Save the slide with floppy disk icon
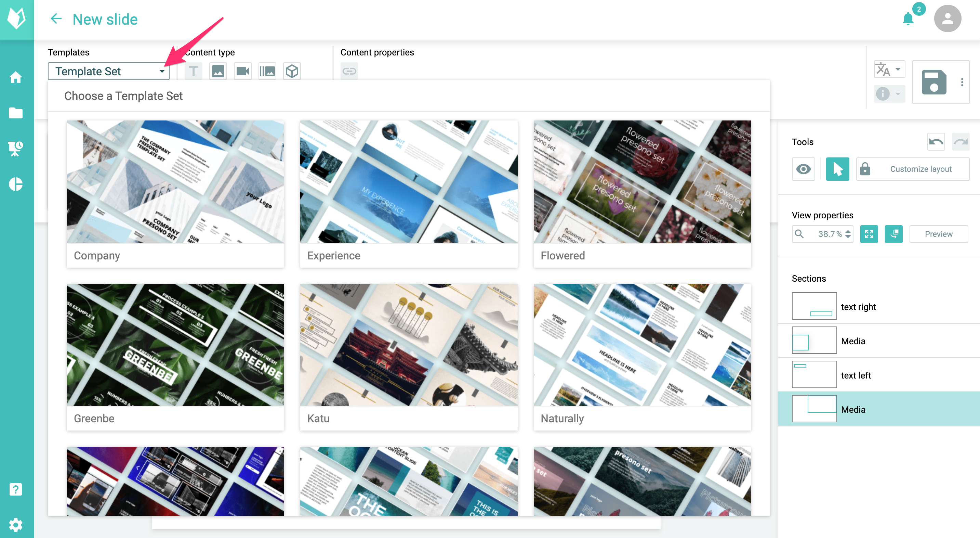Image resolution: width=980 pixels, height=538 pixels. click(934, 82)
